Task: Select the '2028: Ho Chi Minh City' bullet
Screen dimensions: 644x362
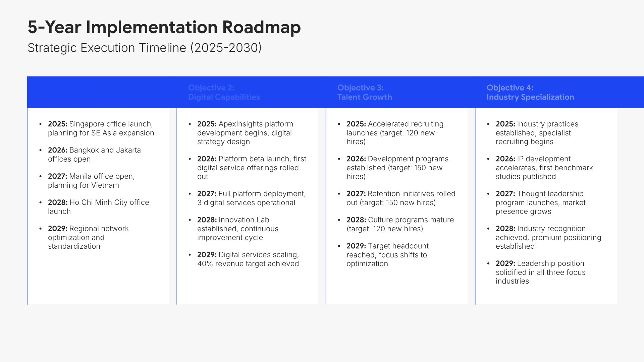Action: click(98, 207)
